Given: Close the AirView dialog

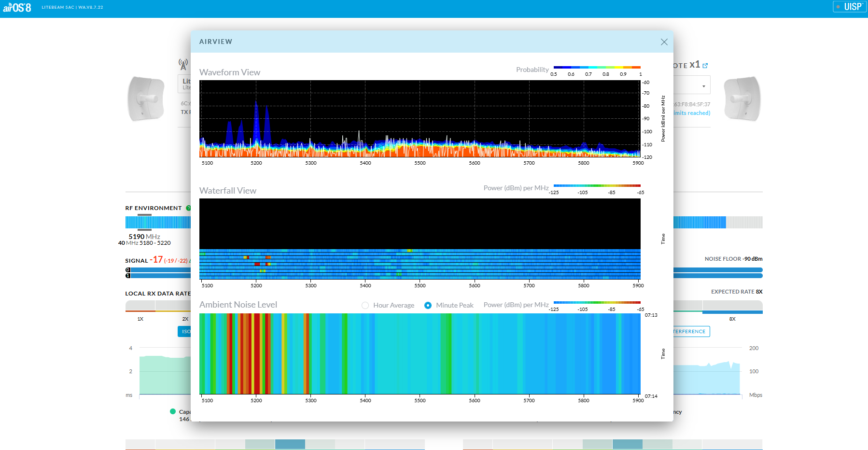Looking at the screenshot, I should coord(664,42).
